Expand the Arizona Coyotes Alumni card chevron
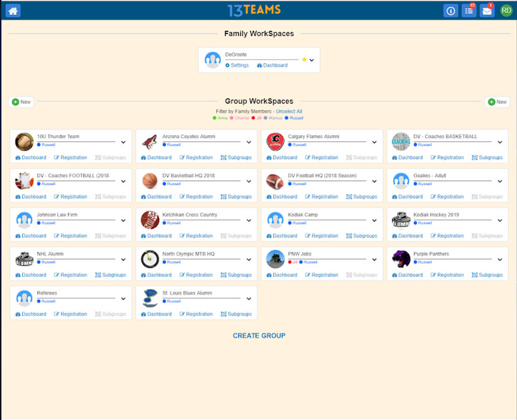 pyautogui.click(x=249, y=142)
